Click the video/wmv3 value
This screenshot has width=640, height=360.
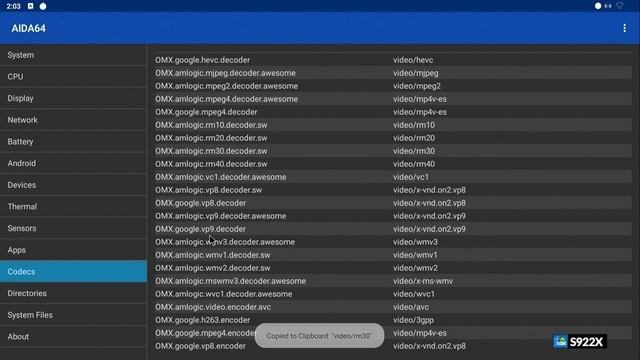click(x=415, y=242)
